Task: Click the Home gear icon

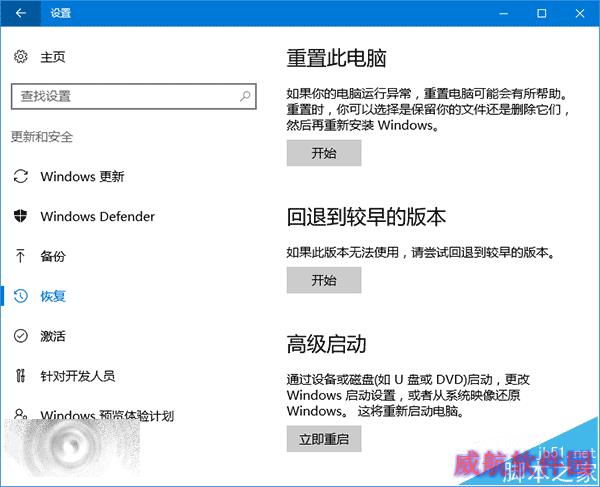Action: point(21,57)
